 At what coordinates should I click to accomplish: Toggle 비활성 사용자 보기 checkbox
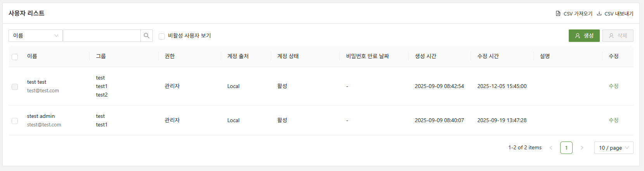pos(162,36)
